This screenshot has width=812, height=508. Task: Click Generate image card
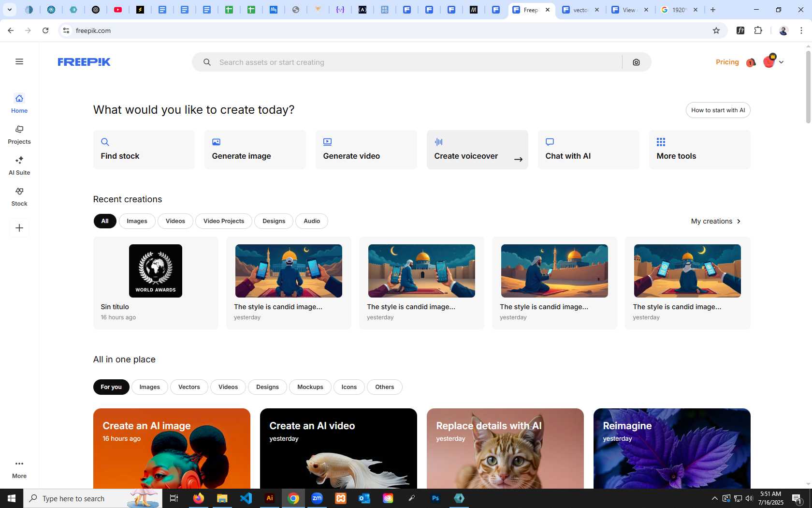255,149
